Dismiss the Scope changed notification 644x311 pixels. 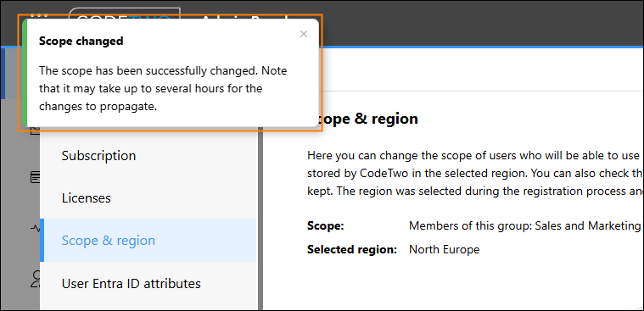coord(304,34)
